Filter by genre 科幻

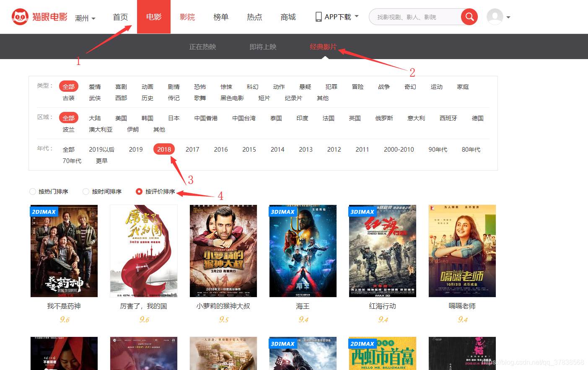(253, 87)
